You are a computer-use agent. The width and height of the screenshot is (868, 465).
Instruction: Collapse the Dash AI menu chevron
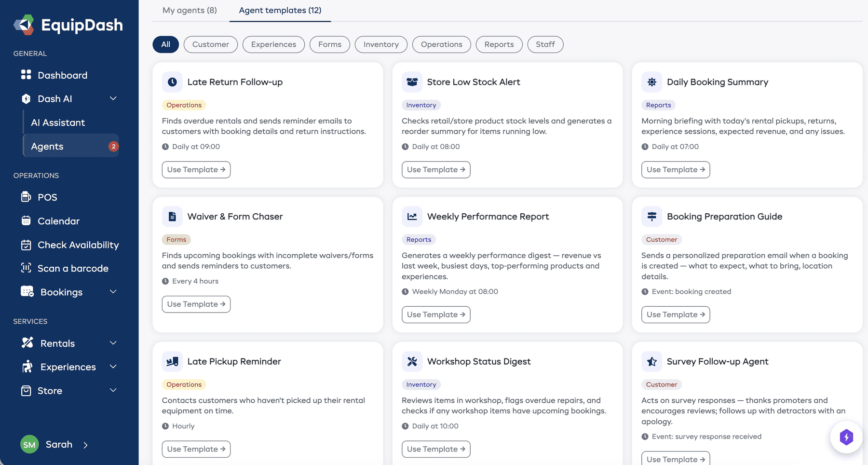[113, 98]
